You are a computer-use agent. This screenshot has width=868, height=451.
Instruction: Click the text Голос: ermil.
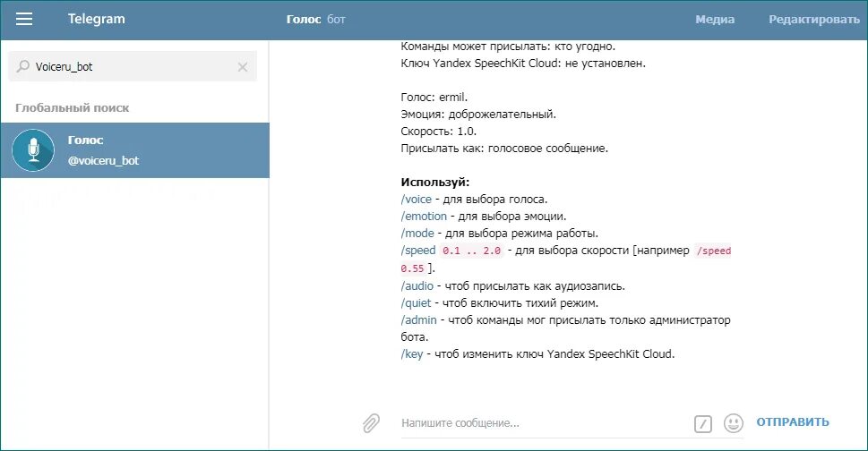[434, 98]
